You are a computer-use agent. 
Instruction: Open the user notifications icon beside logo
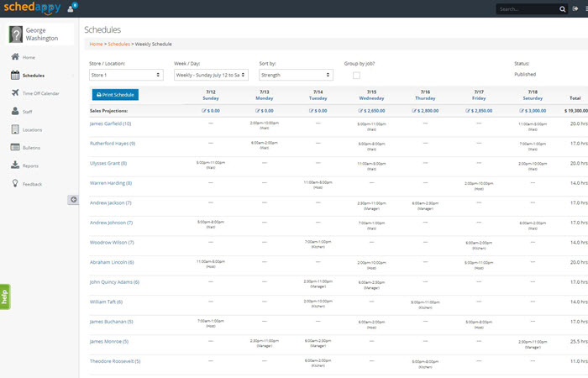(x=71, y=9)
